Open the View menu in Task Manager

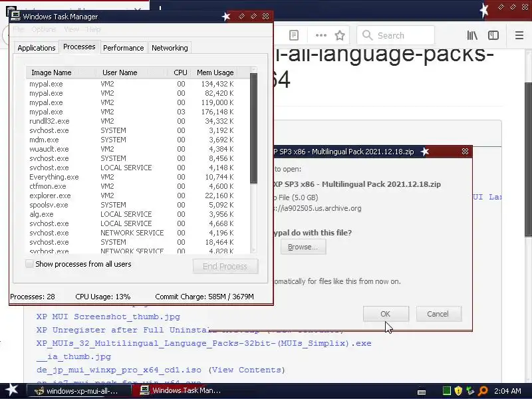pyautogui.click(x=72, y=29)
